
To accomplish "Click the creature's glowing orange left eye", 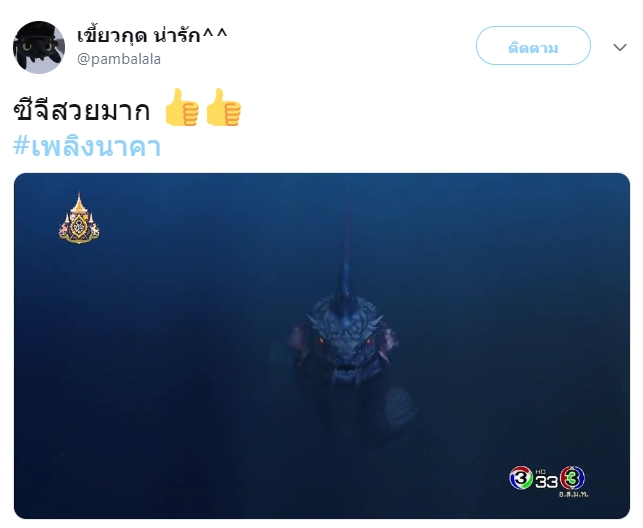I will [321, 340].
